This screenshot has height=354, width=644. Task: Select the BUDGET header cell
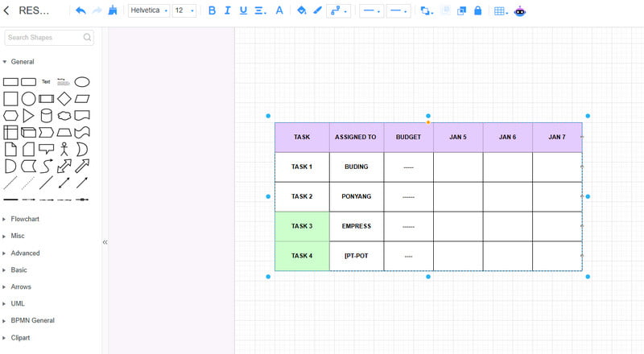pos(409,138)
